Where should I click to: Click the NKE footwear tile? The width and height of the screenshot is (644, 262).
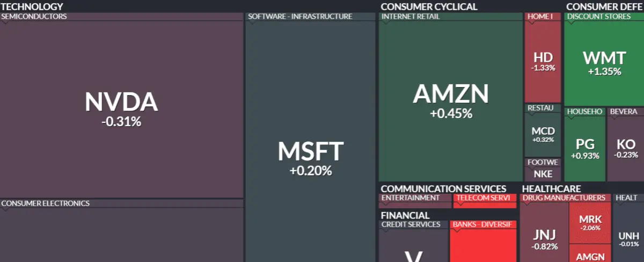(x=543, y=173)
